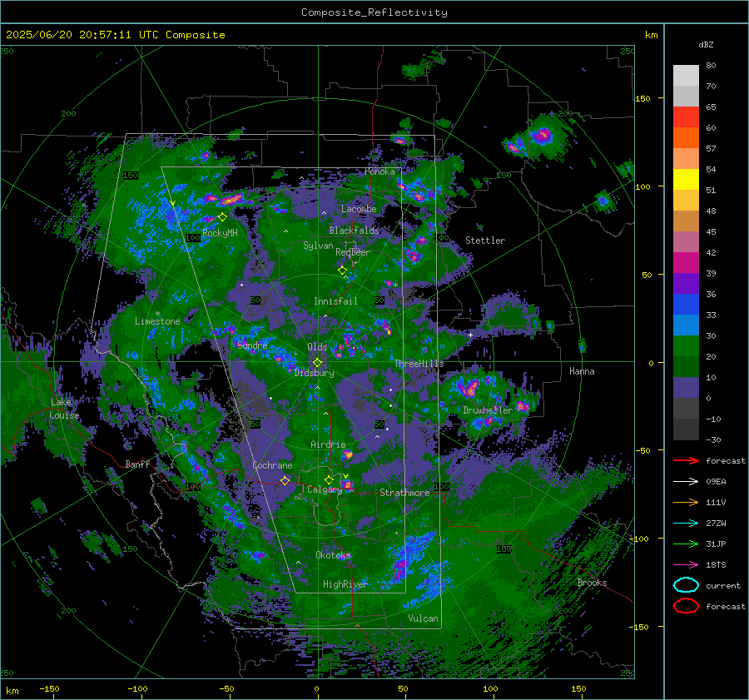Click the HighRiver town label

pyautogui.click(x=345, y=584)
